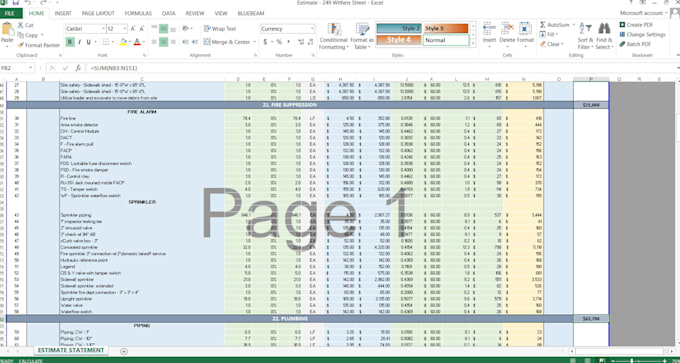Click the Insert Cells icon
The height and width of the screenshot is (363, 680).
tap(490, 29)
